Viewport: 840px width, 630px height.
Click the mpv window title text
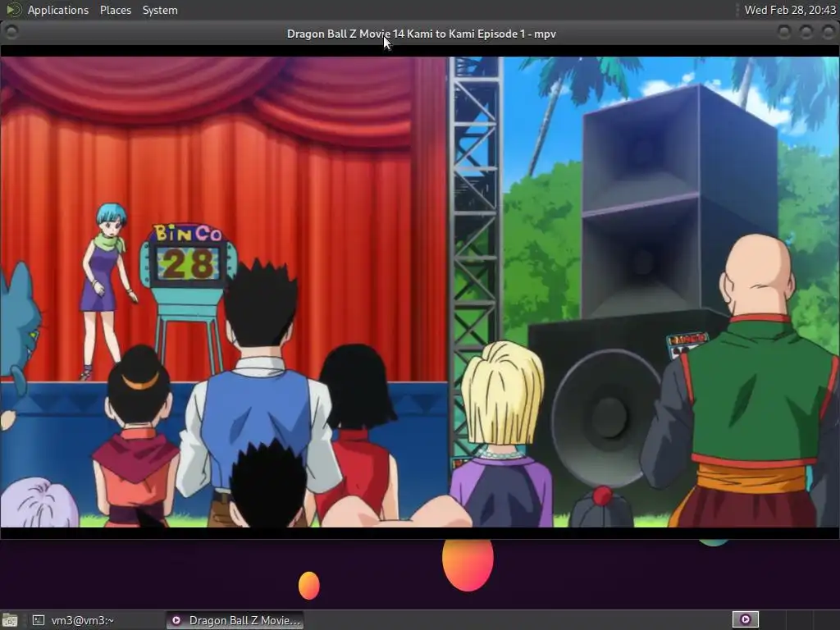click(x=421, y=34)
